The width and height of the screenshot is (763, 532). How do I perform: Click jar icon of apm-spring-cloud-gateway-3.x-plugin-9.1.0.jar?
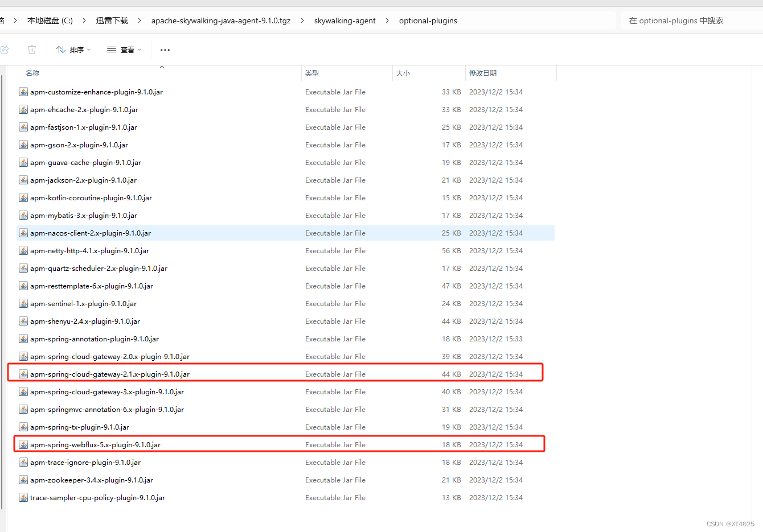[23, 391]
